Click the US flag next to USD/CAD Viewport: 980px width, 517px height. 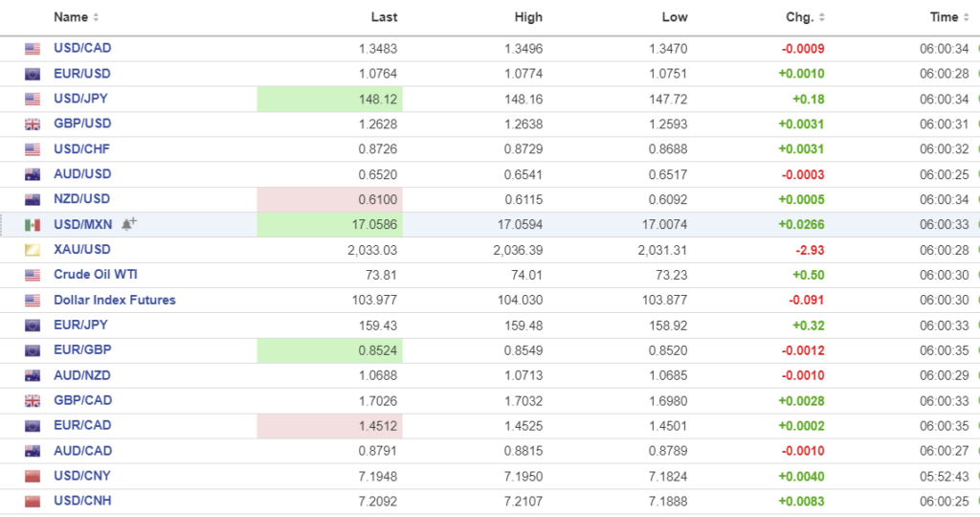33,49
